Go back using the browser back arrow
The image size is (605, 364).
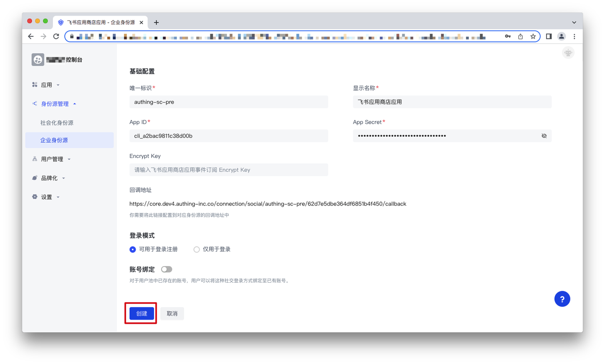31,36
